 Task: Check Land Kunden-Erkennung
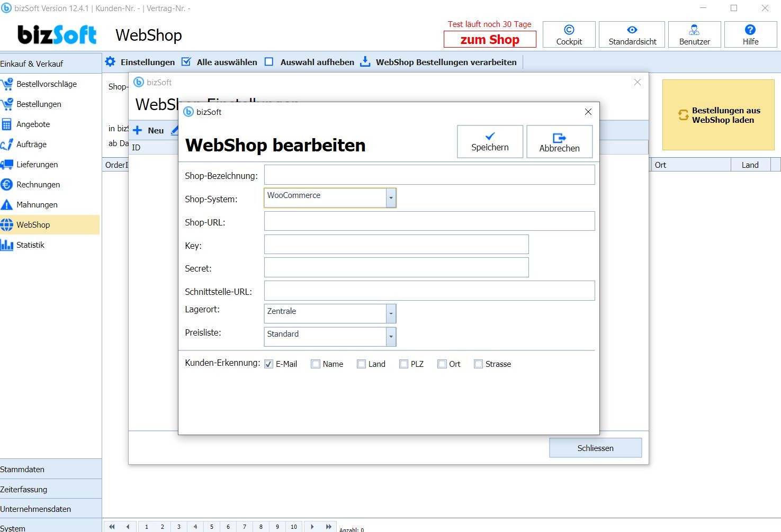pyautogui.click(x=361, y=364)
